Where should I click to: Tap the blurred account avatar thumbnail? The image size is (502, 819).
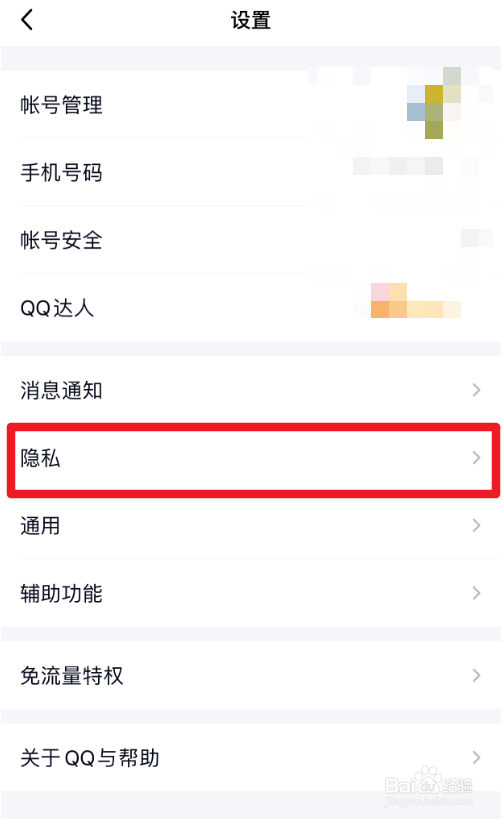434,103
